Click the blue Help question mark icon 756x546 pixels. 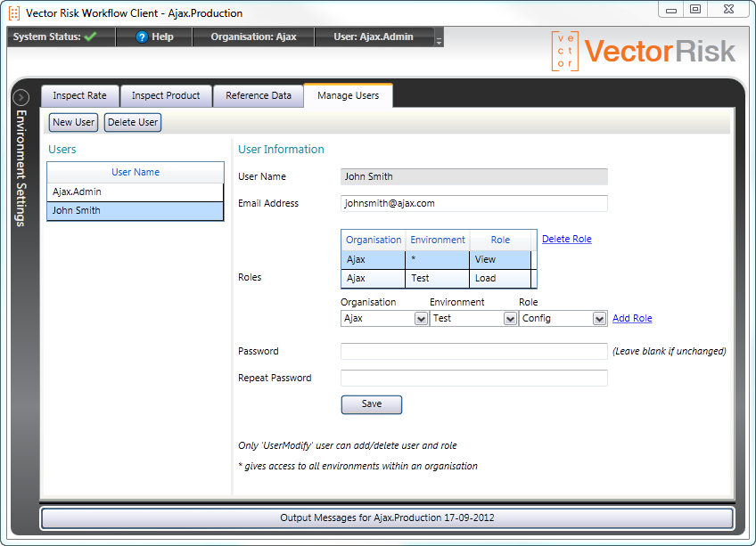[142, 37]
